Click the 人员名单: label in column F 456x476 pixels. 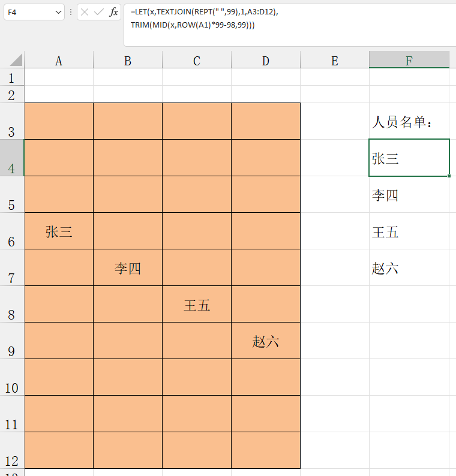401,122
